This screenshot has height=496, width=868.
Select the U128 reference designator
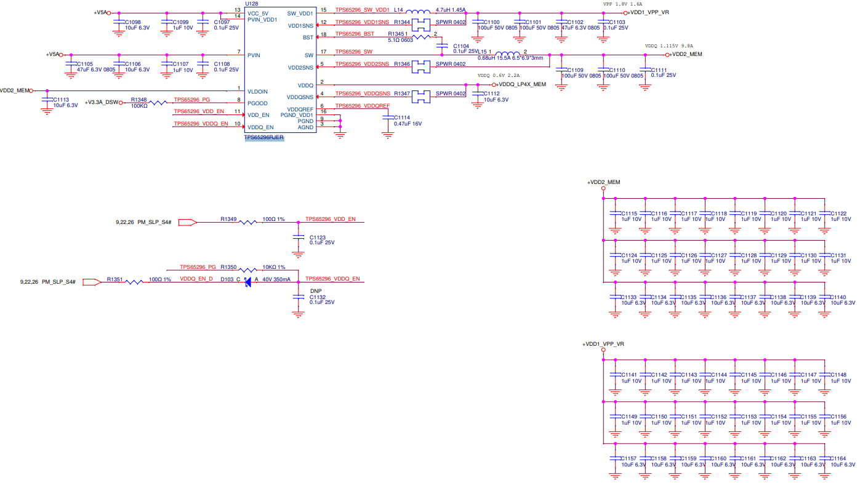251,4
